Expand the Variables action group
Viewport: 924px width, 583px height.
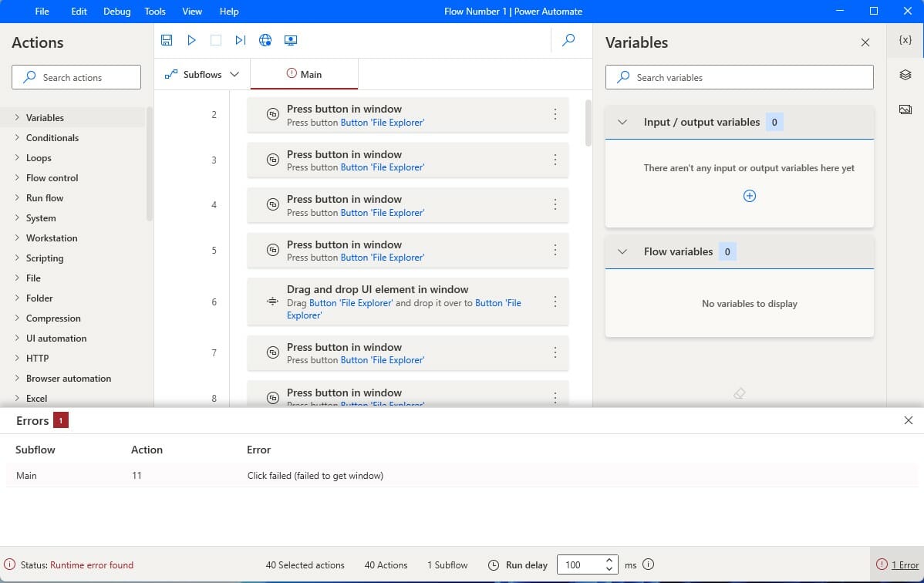(16, 117)
